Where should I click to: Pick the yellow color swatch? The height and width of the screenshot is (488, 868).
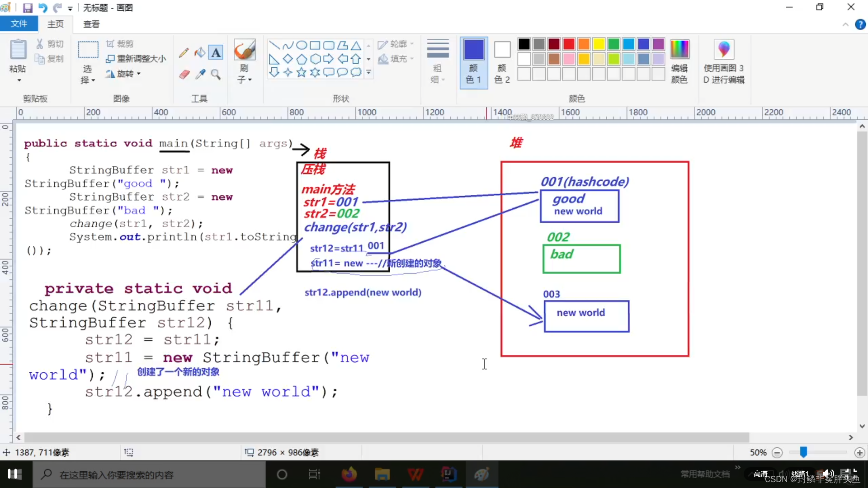[599, 44]
